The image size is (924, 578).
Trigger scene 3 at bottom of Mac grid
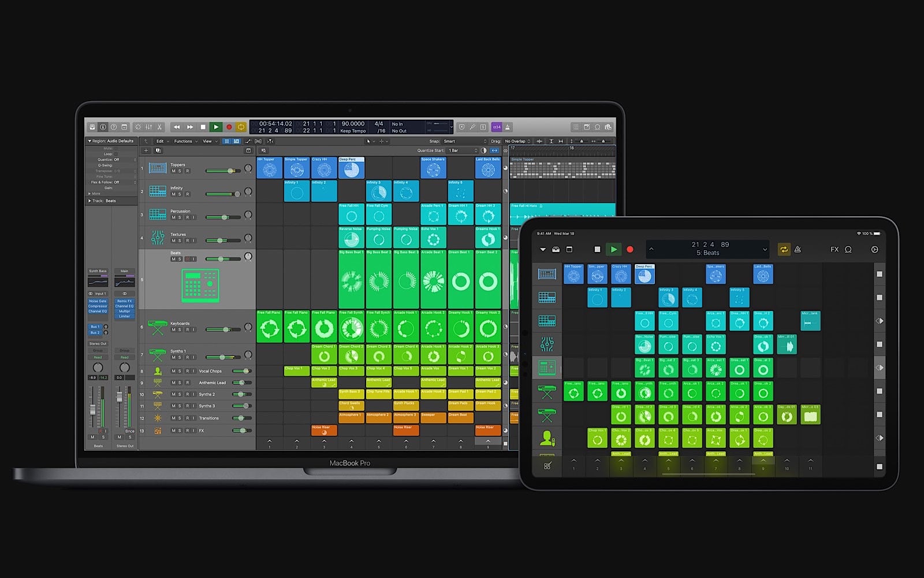tap(324, 443)
